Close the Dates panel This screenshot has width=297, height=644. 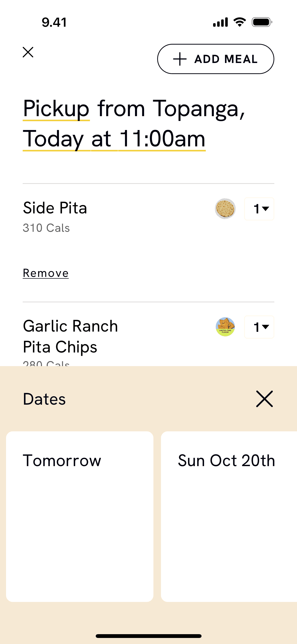click(x=264, y=399)
